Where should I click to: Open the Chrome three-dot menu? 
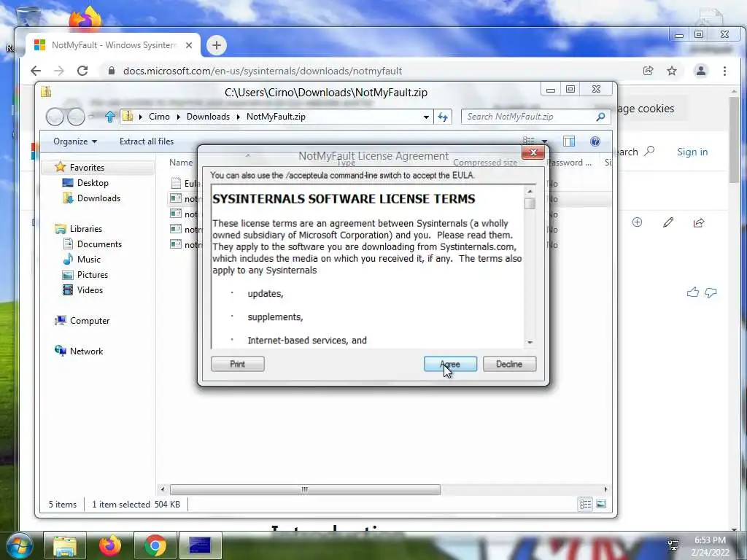pos(724,71)
